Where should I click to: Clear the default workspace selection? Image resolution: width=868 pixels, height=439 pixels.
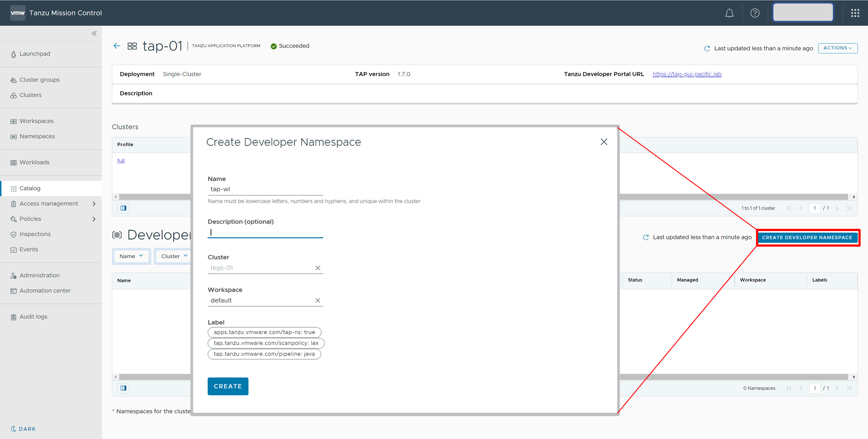click(318, 300)
